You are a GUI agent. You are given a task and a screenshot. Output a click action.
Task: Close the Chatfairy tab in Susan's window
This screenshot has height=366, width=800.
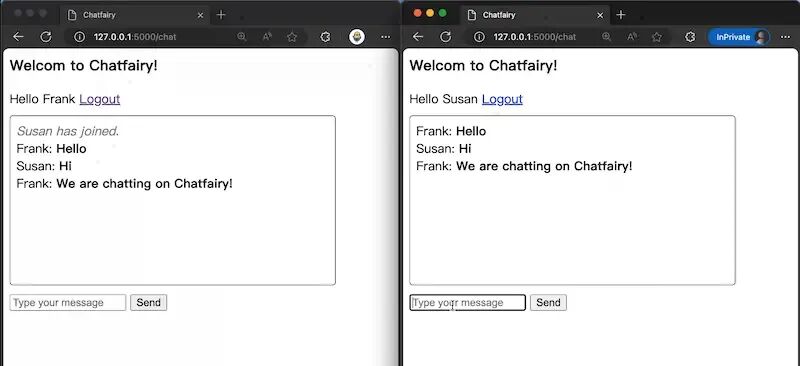pyautogui.click(x=600, y=15)
